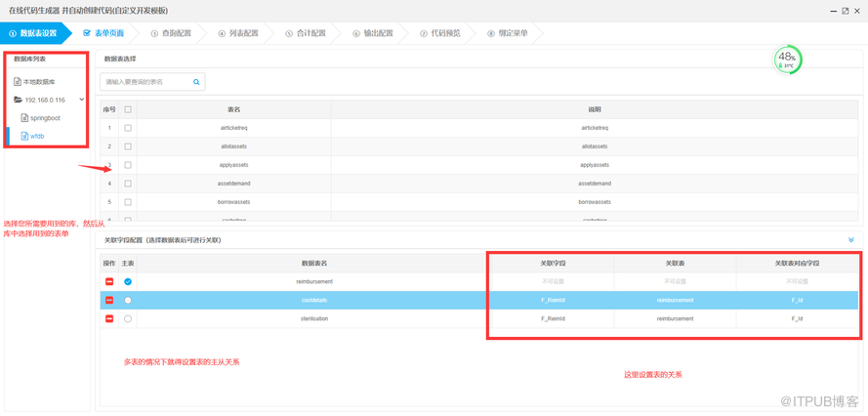This screenshot has width=868, height=416.
Task: Check the assetdemand table checkbox
Action: (128, 184)
